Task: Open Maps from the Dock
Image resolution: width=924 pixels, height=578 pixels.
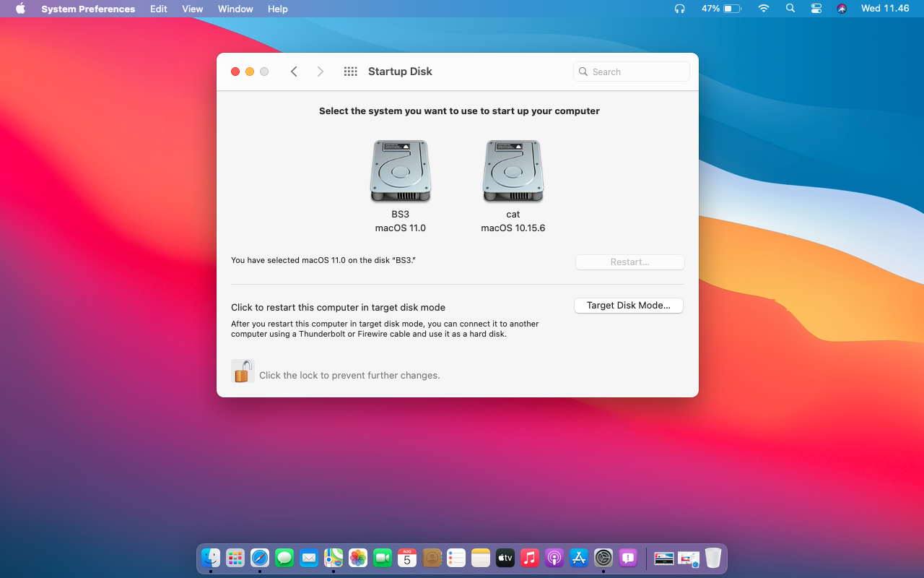Action: (334, 558)
